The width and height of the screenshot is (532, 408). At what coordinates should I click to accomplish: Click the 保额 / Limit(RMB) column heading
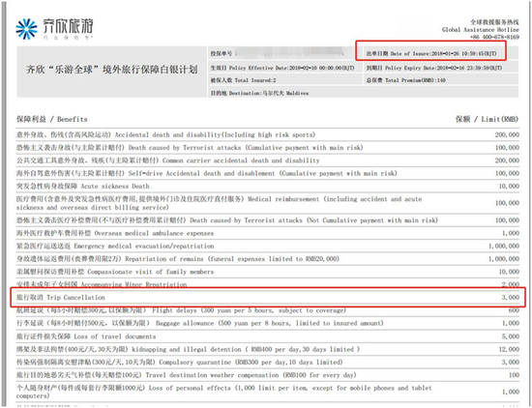click(487, 119)
